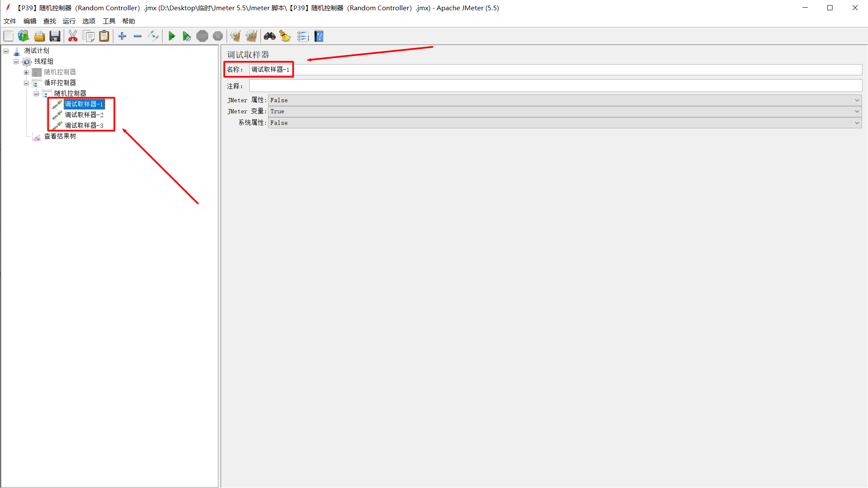This screenshot has height=488, width=868.
Task: Click the 调试取样器-2 pipette icon
Action: 57,115
